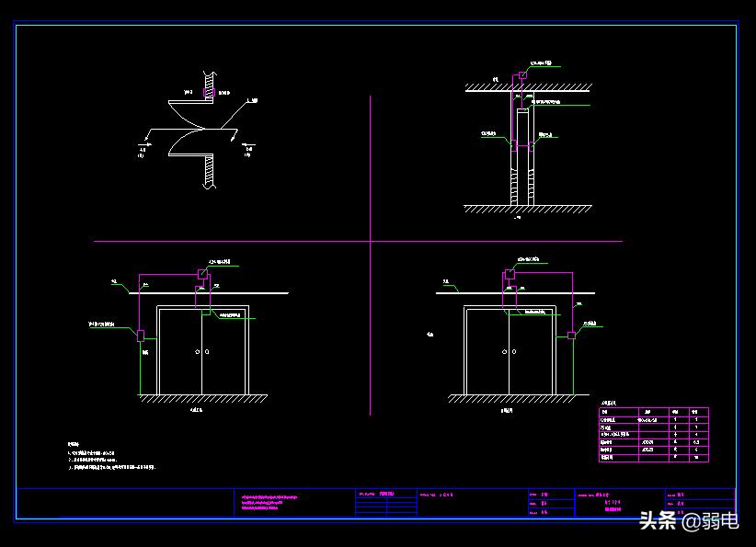
Task: Select the magenta box atop the upper-right section view
Action: pyautogui.click(x=521, y=75)
